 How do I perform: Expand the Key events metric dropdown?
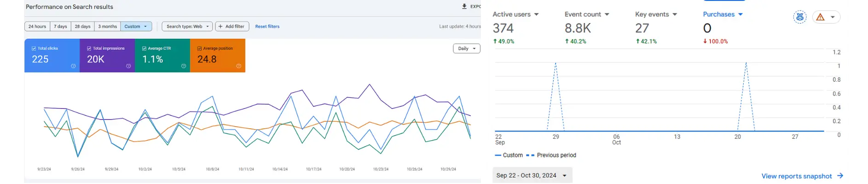[x=675, y=14]
